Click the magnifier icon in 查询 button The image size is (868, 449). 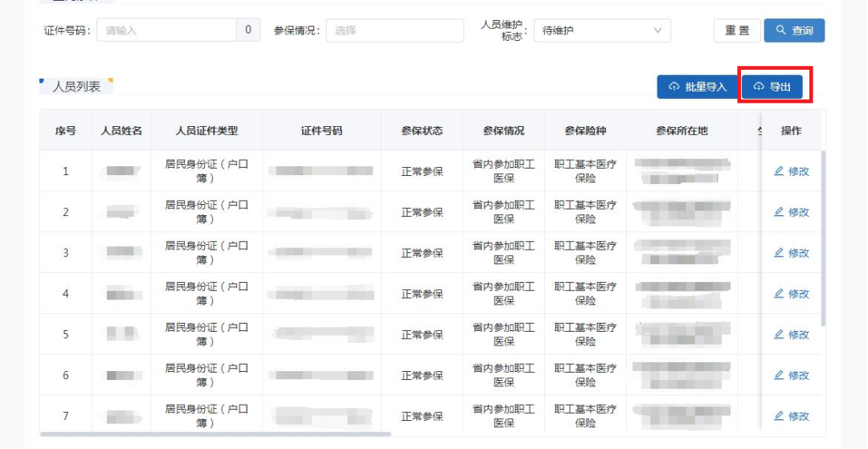781,30
